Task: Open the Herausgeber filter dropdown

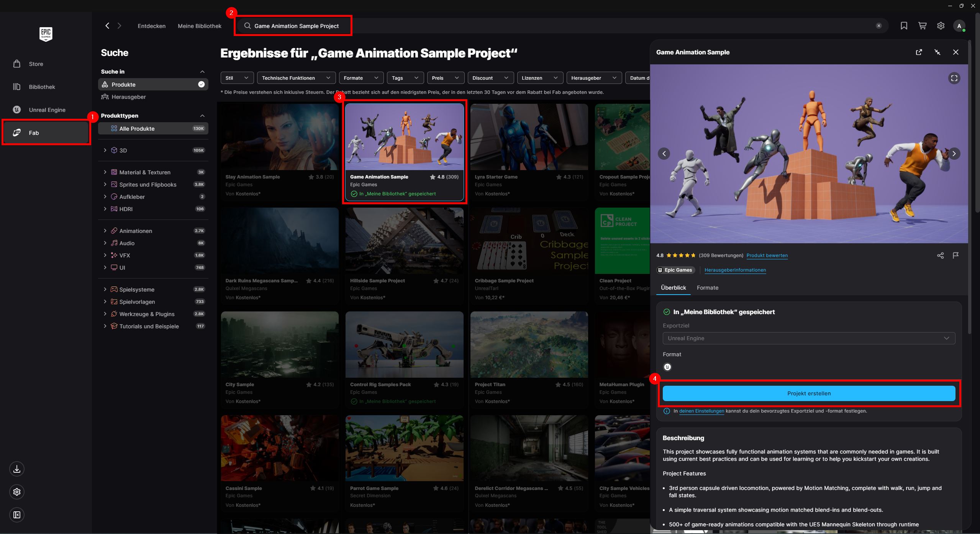Action: pos(594,78)
